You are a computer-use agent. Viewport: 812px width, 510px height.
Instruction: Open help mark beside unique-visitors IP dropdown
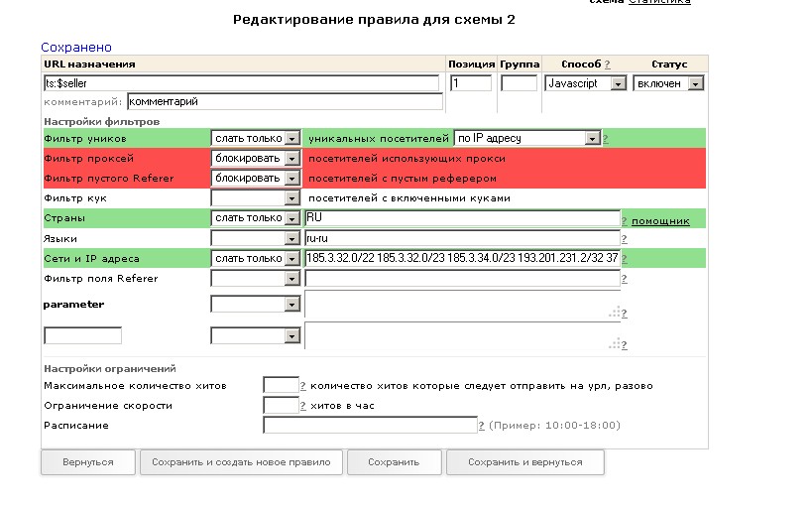[606, 139]
